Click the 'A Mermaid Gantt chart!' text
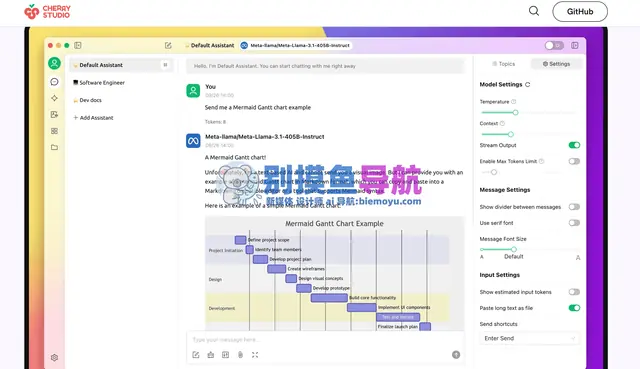This screenshot has height=369, width=640. pyautogui.click(x=235, y=158)
